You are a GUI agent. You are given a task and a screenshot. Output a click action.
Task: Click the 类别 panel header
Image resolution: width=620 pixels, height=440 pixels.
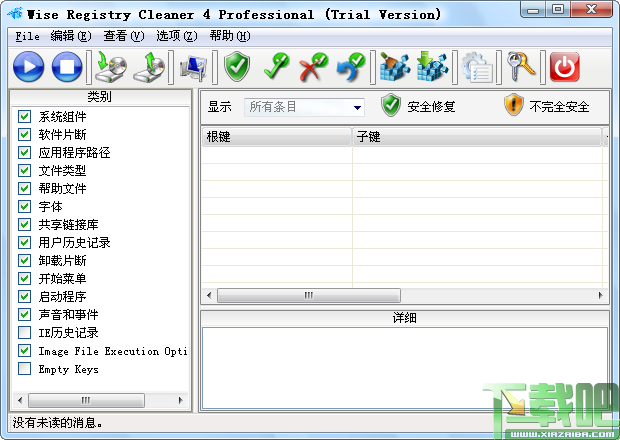pyautogui.click(x=100, y=97)
